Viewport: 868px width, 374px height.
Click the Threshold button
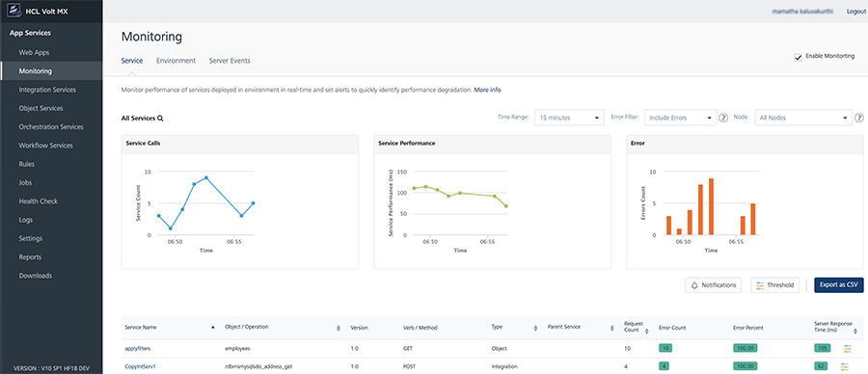coord(775,285)
